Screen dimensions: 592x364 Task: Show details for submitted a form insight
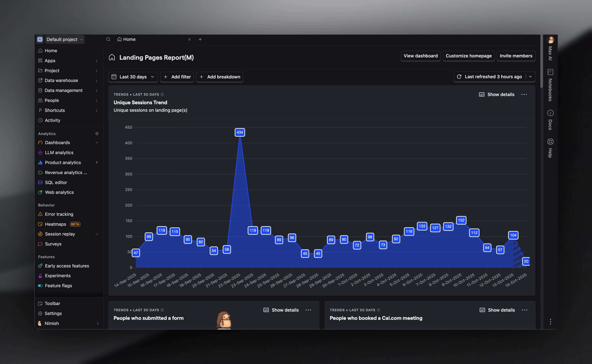[281, 310]
